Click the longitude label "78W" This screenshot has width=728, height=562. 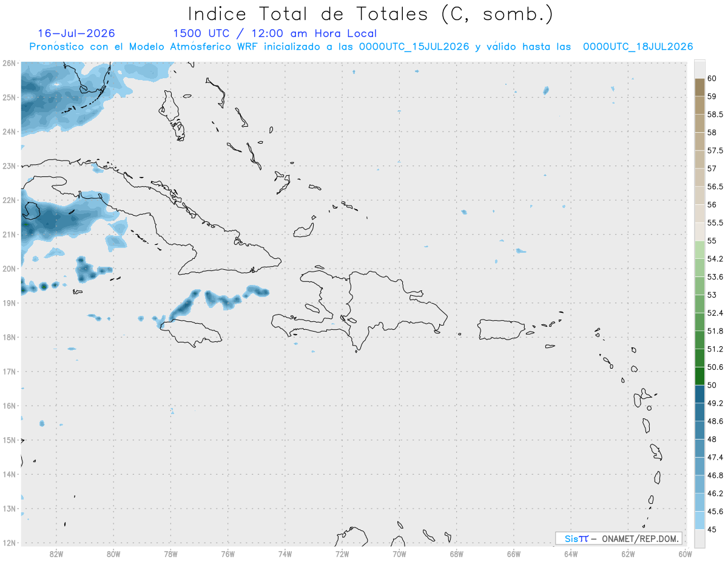(x=170, y=554)
